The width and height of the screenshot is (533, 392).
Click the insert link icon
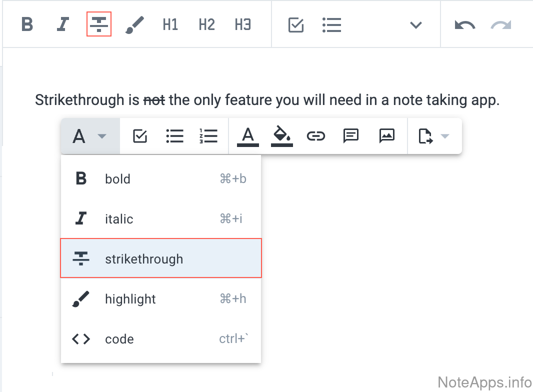pos(316,136)
